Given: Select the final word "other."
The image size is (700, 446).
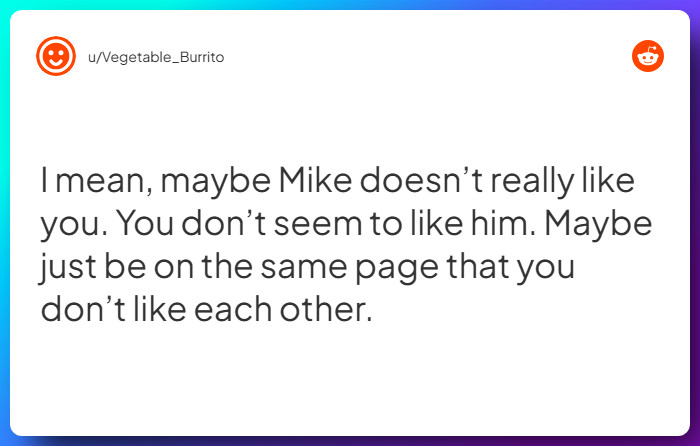Looking at the screenshot, I should pyautogui.click(x=326, y=308).
